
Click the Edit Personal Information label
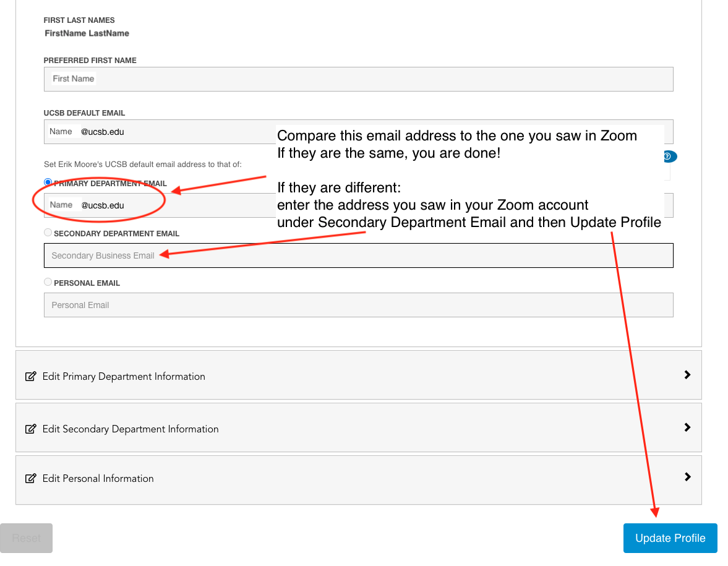click(x=98, y=478)
